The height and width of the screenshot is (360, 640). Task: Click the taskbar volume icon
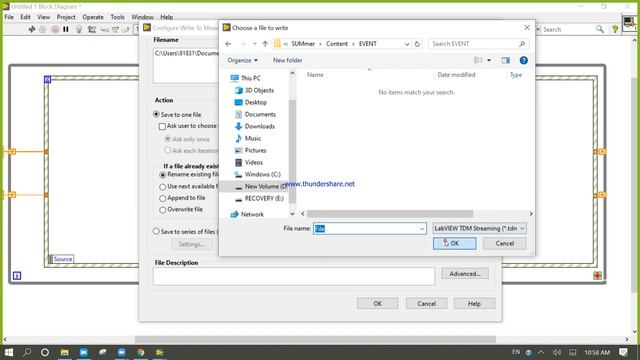[557, 352]
